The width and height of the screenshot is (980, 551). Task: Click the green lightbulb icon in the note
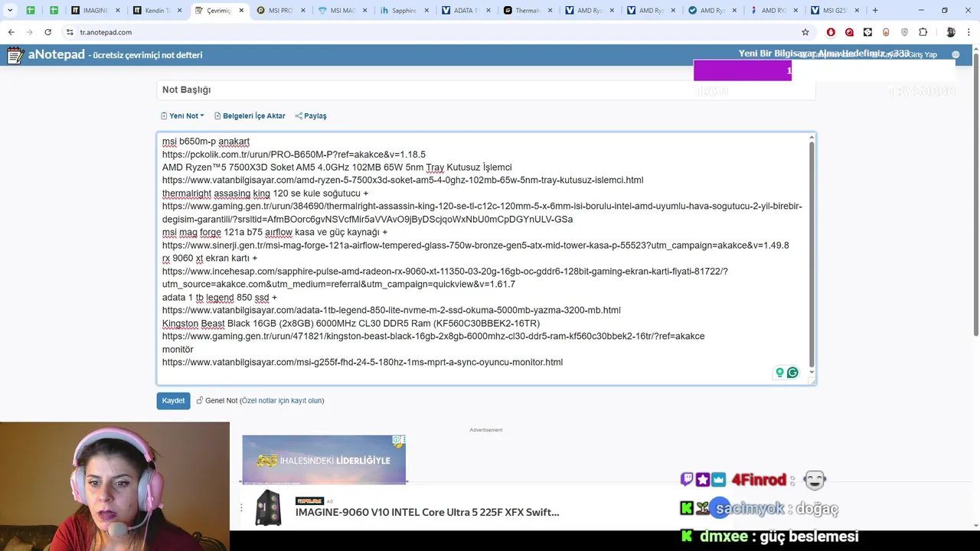[779, 373]
